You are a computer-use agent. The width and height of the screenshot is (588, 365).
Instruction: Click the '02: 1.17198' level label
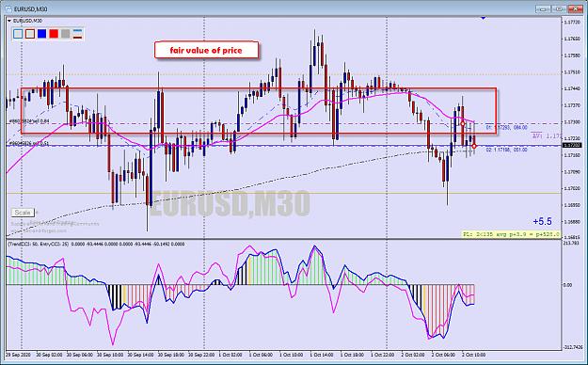click(x=507, y=150)
